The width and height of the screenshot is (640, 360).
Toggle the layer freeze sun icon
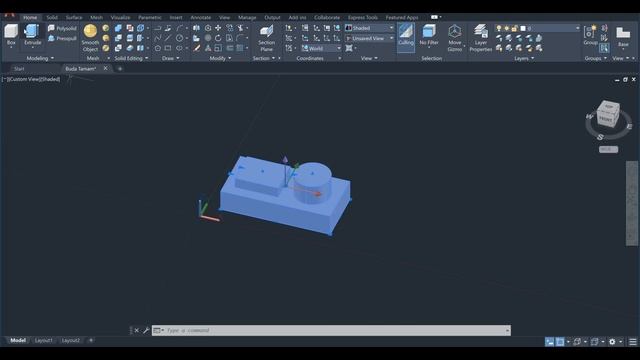[507, 28]
